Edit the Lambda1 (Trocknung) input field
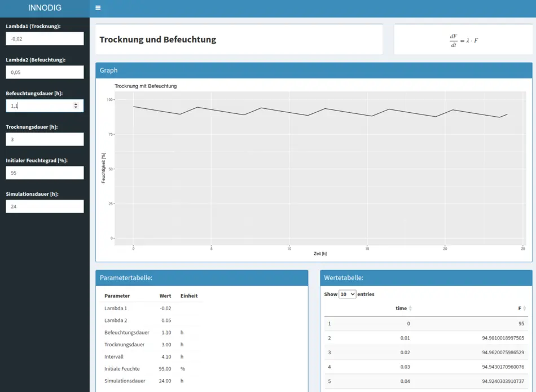This screenshot has height=392, width=536. click(45, 38)
